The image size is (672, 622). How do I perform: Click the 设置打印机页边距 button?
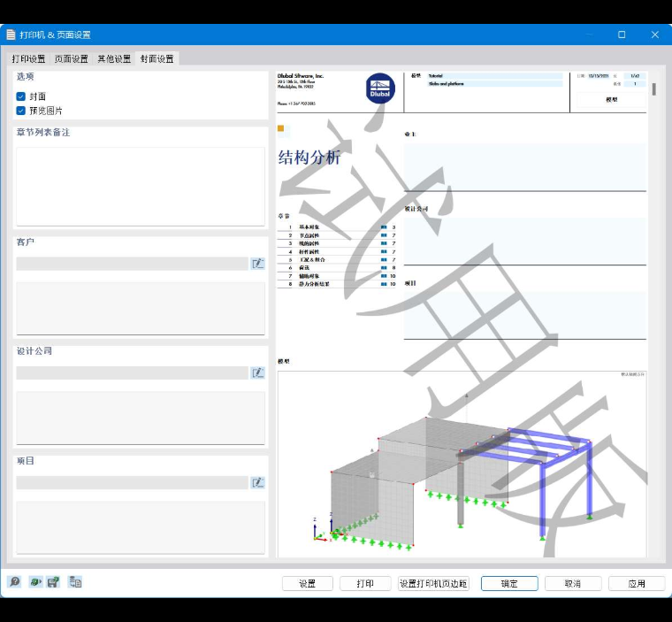(x=433, y=583)
